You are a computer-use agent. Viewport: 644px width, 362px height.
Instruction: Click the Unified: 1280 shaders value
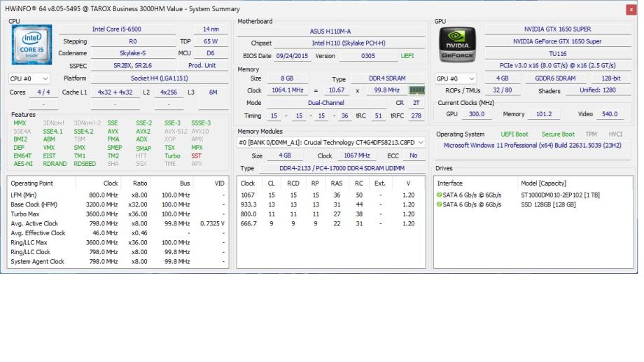click(x=598, y=90)
